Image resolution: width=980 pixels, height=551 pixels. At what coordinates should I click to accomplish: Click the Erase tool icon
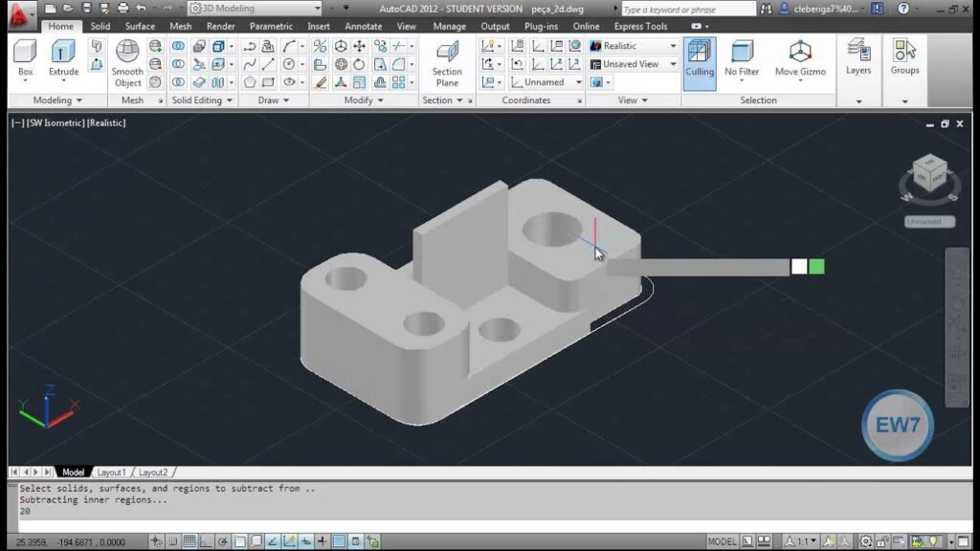click(x=320, y=82)
